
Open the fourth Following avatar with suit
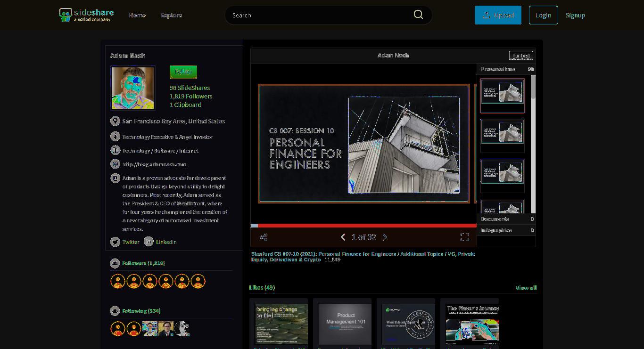coord(166,329)
